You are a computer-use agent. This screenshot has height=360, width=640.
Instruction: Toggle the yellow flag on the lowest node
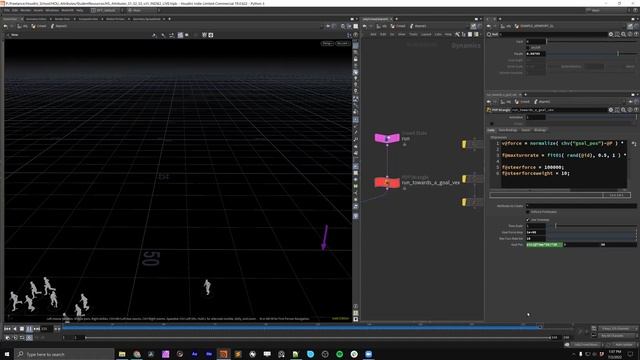coord(464,202)
